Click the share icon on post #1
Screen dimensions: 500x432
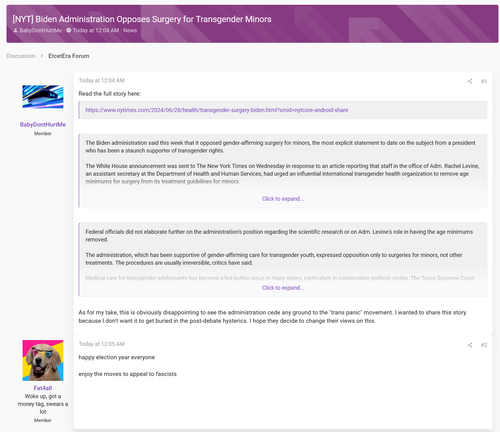[x=470, y=81]
